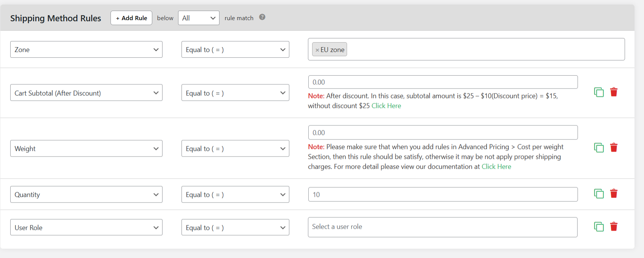644x258 pixels.
Task: Open the Zone condition dropdown
Action: pyautogui.click(x=86, y=49)
